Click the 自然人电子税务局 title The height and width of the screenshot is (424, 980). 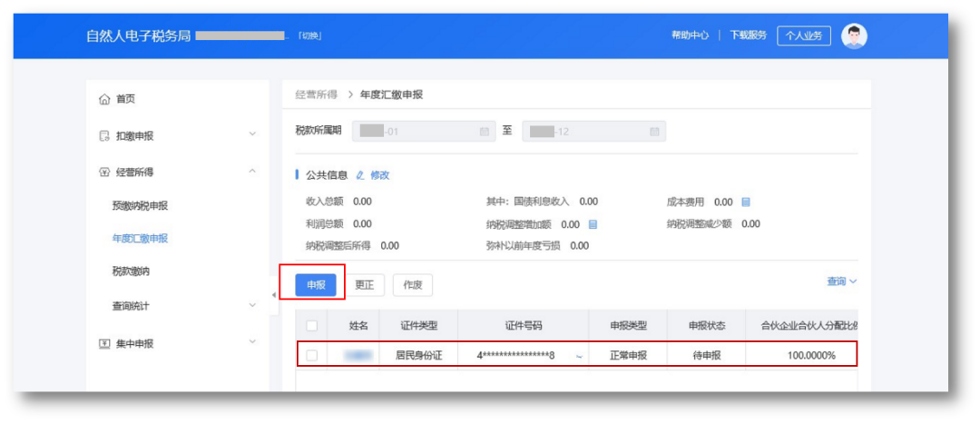click(x=138, y=35)
